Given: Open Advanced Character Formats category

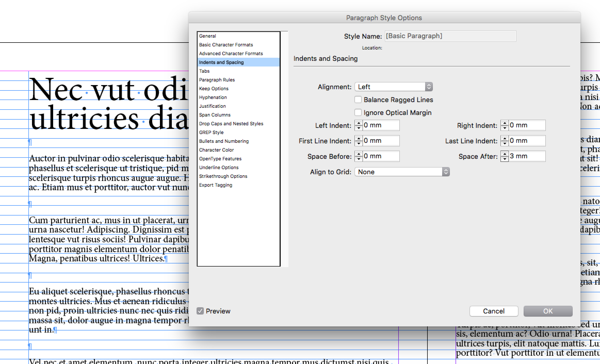Looking at the screenshot, I should tap(238, 54).
